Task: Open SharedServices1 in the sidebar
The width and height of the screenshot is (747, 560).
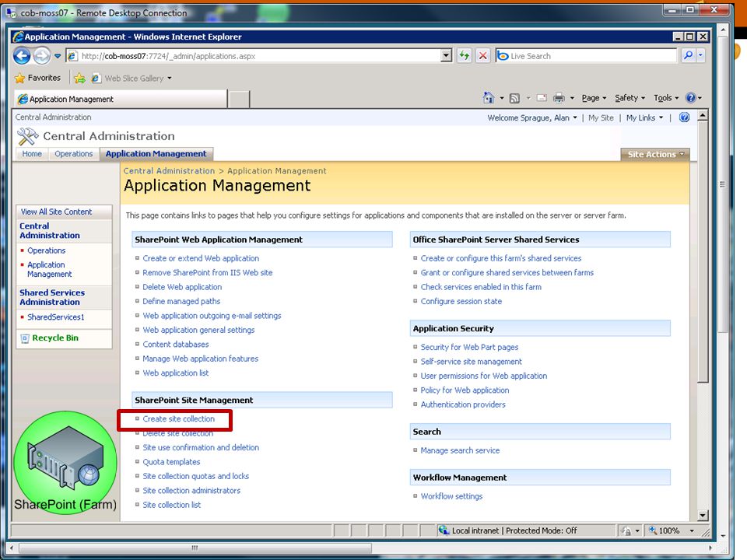Action: tap(56, 317)
